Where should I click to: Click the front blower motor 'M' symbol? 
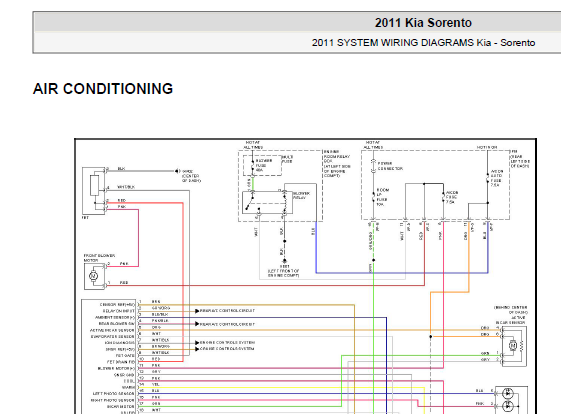(x=93, y=276)
